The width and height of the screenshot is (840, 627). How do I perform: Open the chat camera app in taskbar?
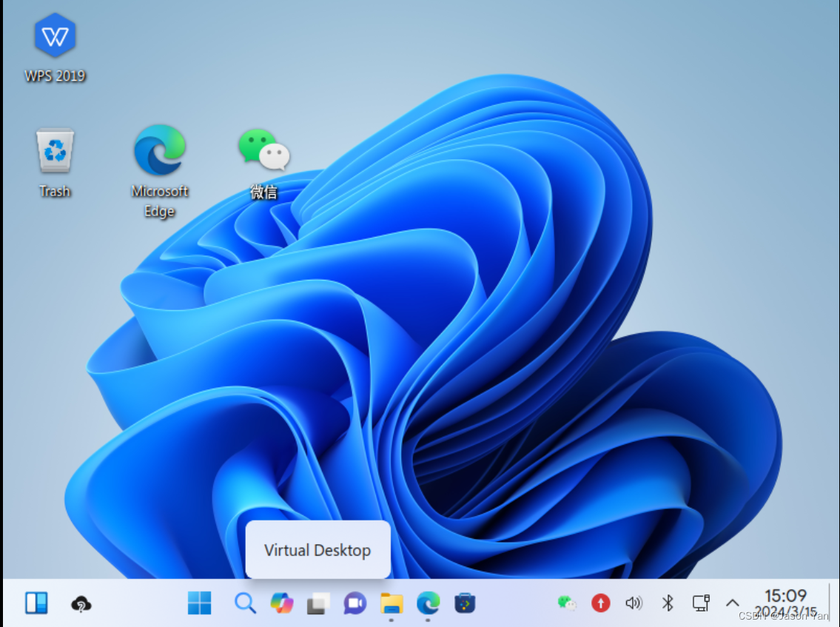(355, 603)
